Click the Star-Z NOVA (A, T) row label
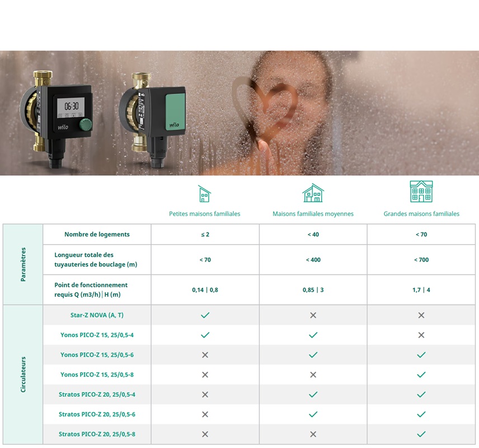This screenshot has width=479, height=448. click(97, 315)
